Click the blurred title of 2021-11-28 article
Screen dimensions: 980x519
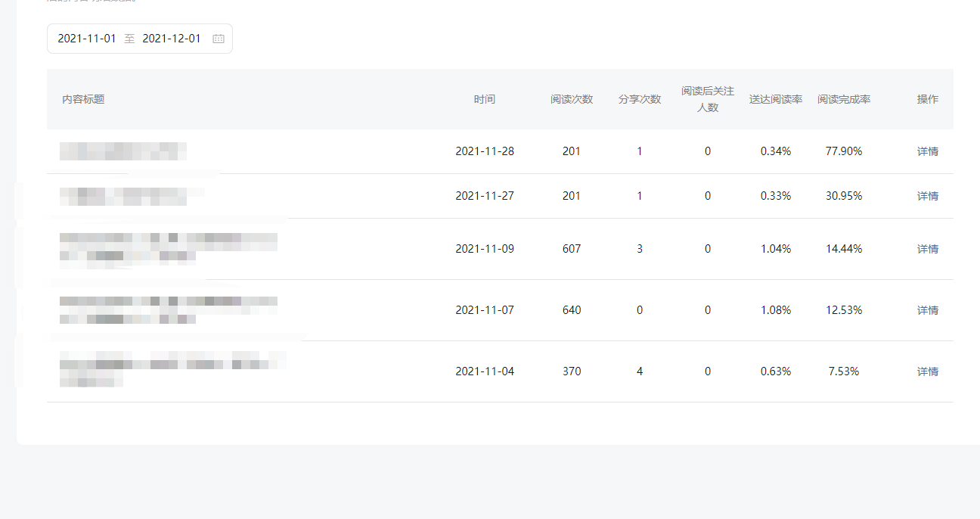[x=123, y=151]
